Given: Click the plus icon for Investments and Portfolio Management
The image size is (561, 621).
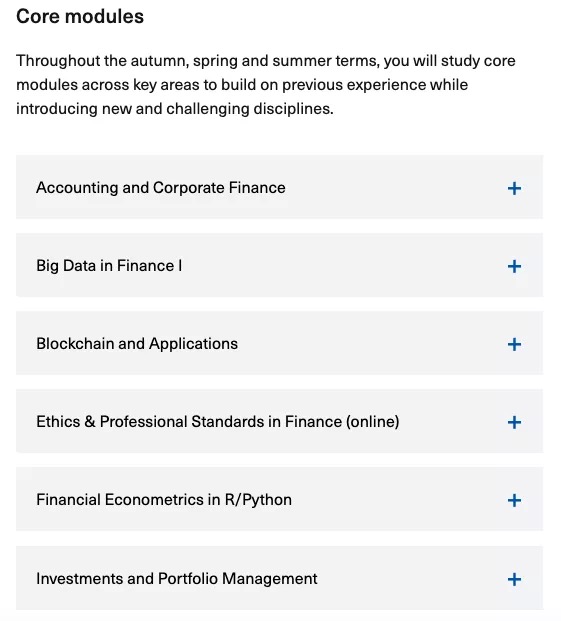Looking at the screenshot, I should [x=514, y=579].
